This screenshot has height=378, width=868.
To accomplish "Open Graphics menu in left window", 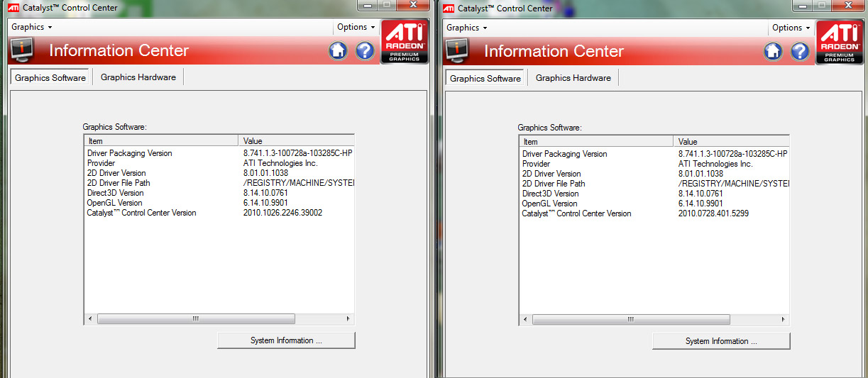I will coord(31,27).
